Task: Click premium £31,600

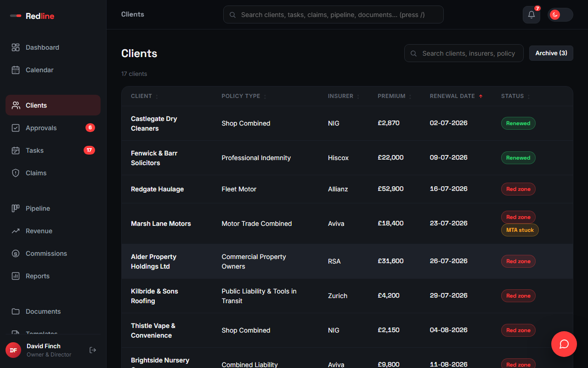Action: [x=390, y=261]
